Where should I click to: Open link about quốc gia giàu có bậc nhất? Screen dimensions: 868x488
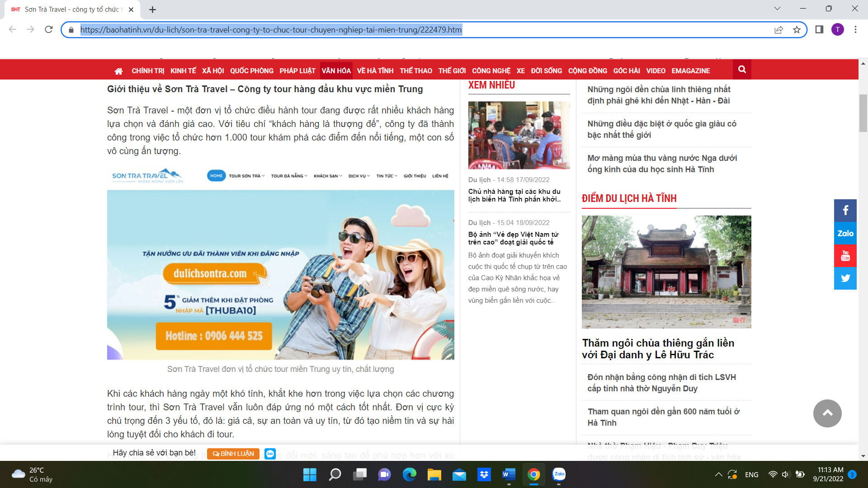[662, 129]
